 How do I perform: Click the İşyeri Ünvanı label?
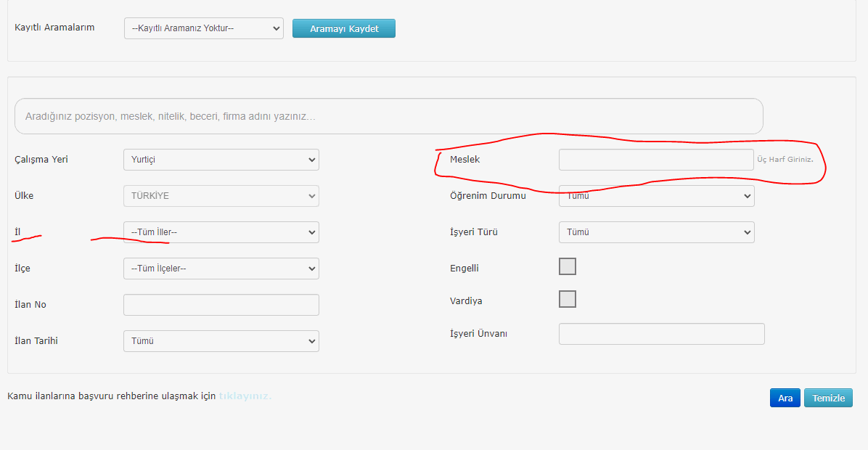coord(478,334)
